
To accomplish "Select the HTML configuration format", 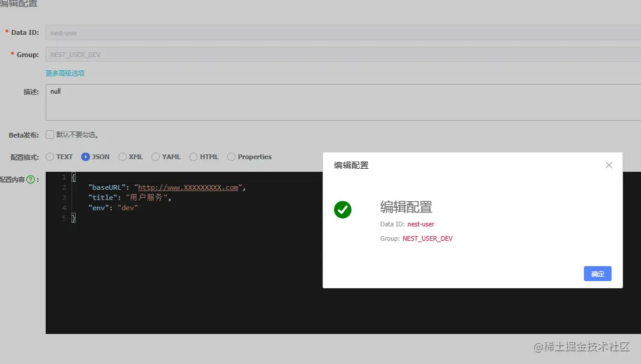I will tap(194, 156).
